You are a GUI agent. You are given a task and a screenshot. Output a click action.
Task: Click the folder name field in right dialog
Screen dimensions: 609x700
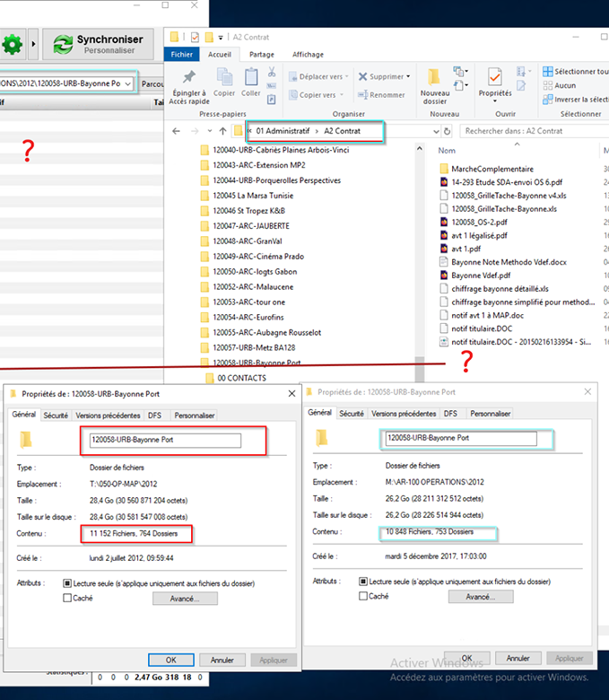[x=461, y=438]
